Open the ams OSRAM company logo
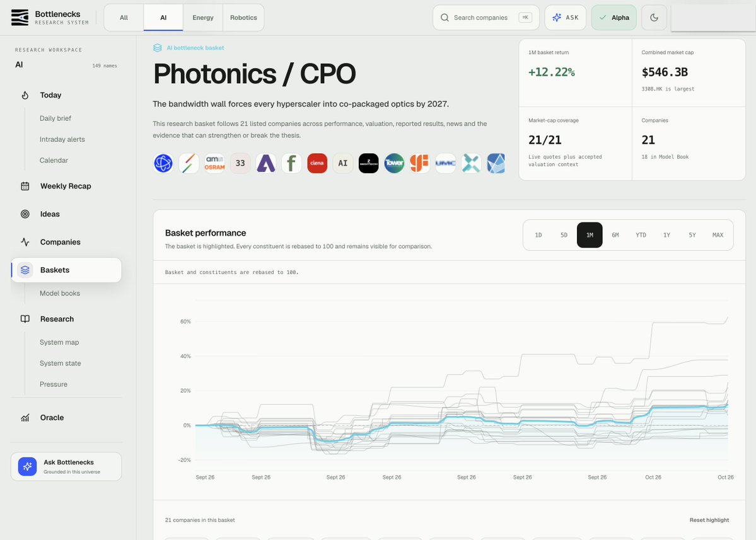The image size is (756, 540). [214, 163]
